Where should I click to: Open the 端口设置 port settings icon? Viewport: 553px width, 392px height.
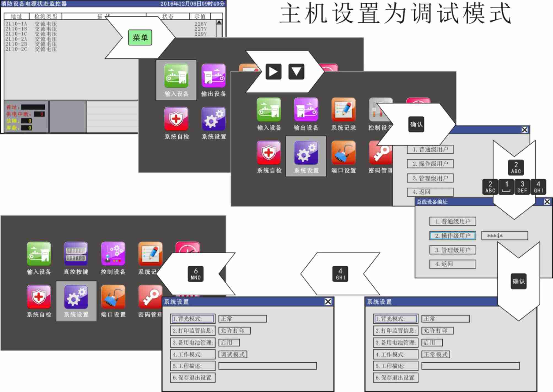[343, 153]
